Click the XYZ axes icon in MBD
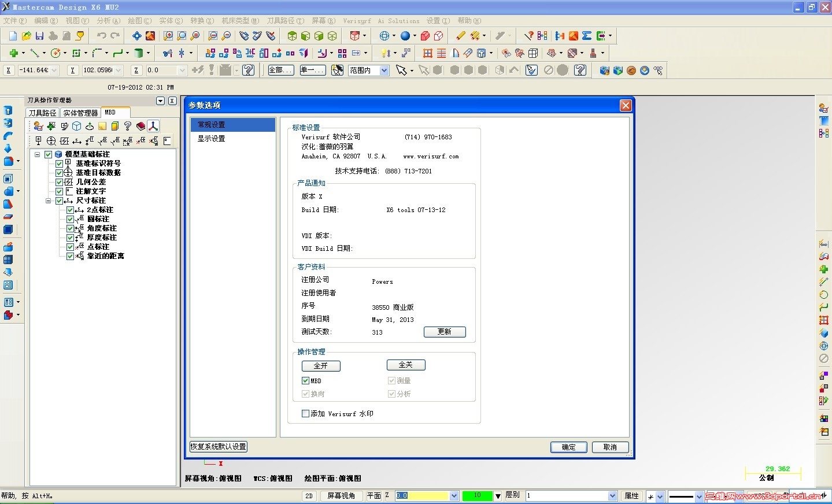Image resolution: width=832 pixels, height=504 pixels. click(x=153, y=126)
